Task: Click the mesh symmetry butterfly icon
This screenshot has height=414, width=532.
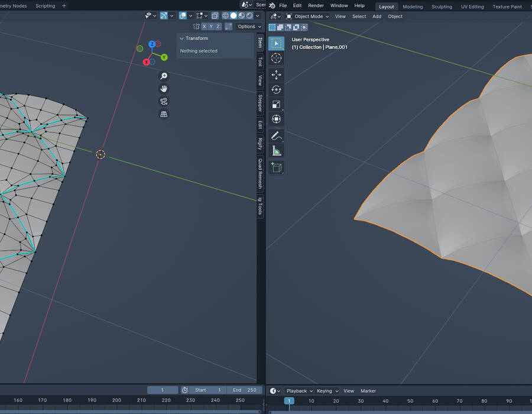Action: 196,27
